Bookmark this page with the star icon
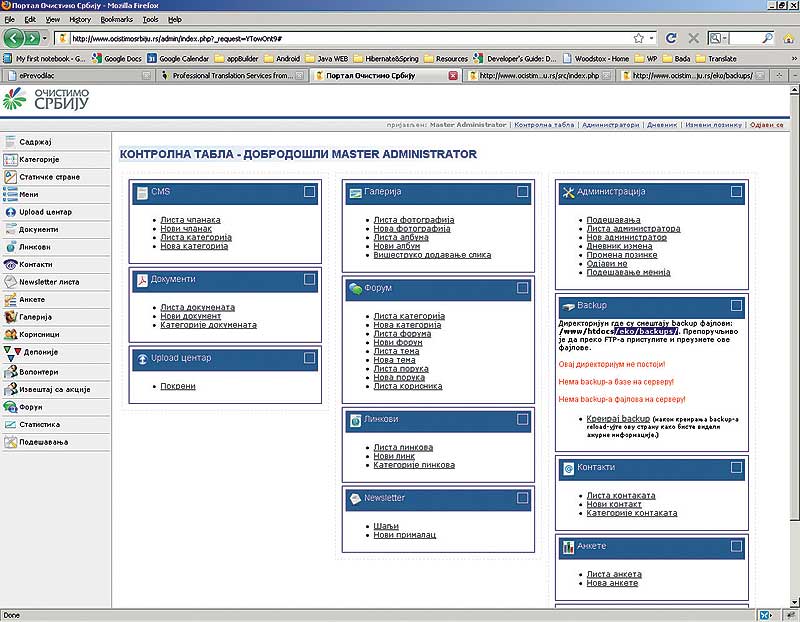This screenshot has height=622, width=800. coord(638,38)
